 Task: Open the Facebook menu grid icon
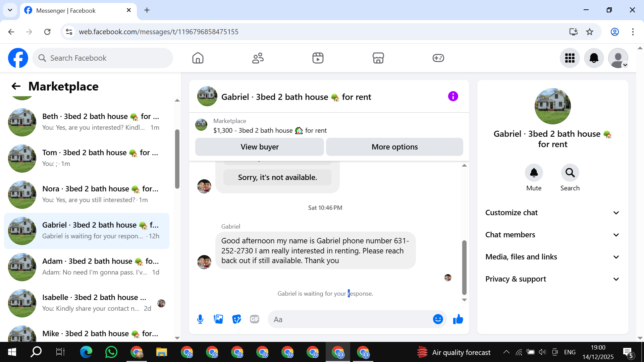(x=570, y=58)
